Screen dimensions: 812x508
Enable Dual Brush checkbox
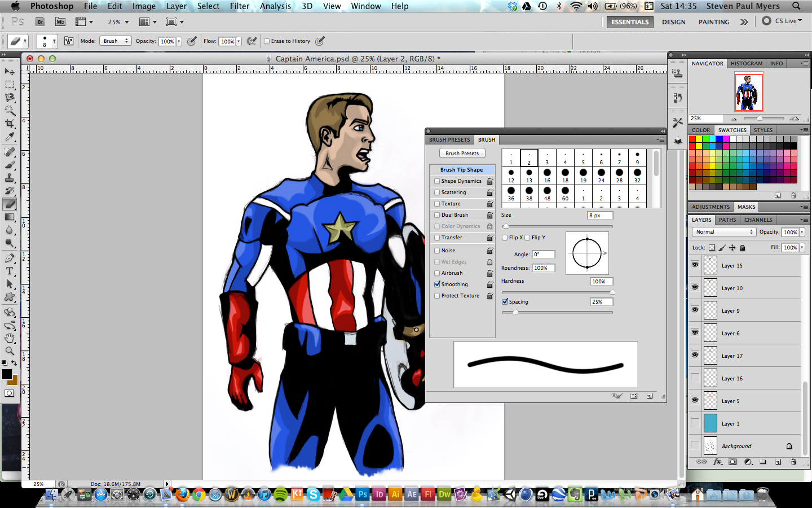pyautogui.click(x=437, y=215)
